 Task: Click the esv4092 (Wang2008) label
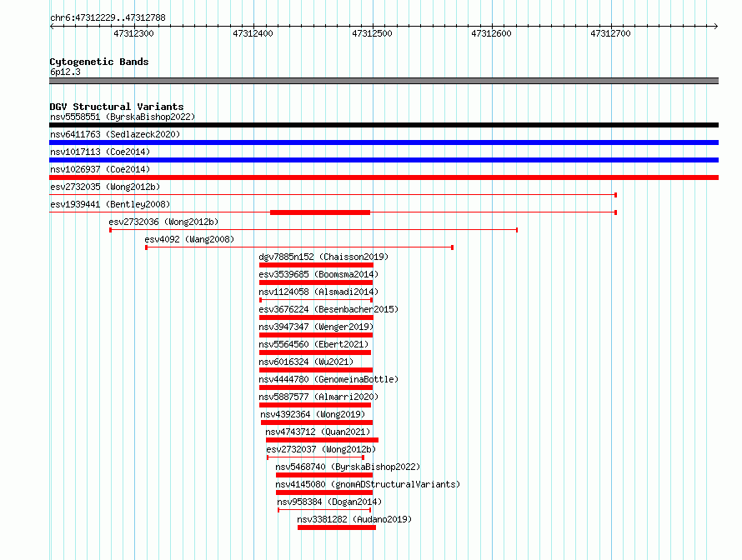[x=189, y=239]
